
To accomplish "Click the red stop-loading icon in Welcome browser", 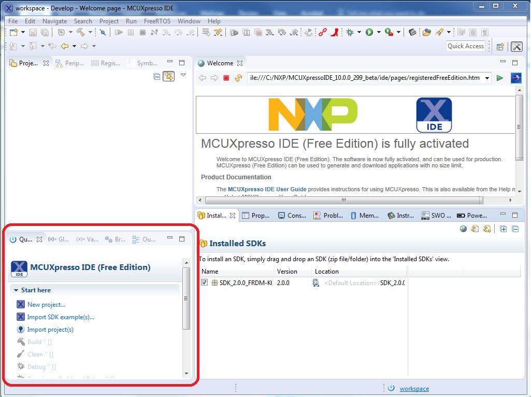I will (x=226, y=78).
